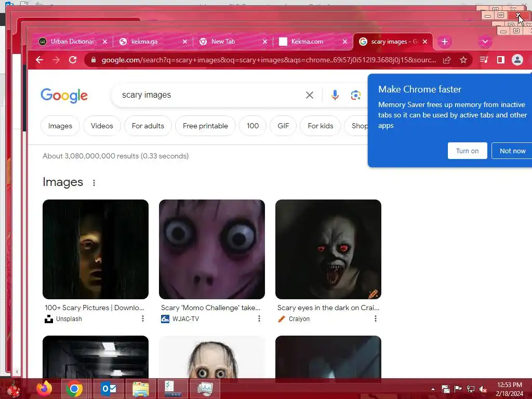Click the address bar URL
Viewport: 532px width, 399px height.
tap(269, 60)
